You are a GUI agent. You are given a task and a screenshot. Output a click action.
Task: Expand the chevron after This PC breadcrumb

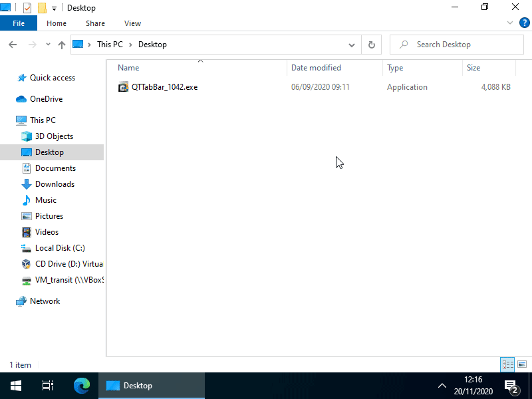tap(130, 45)
